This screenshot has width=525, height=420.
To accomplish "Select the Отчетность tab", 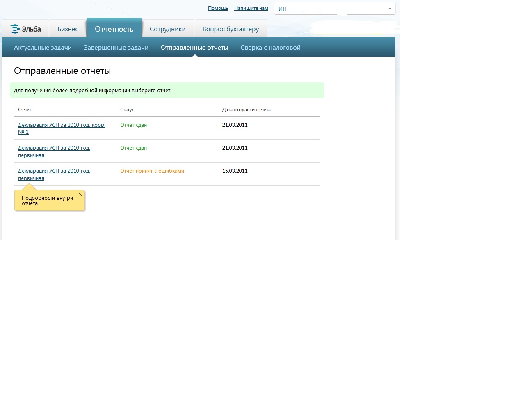I will click(x=114, y=29).
